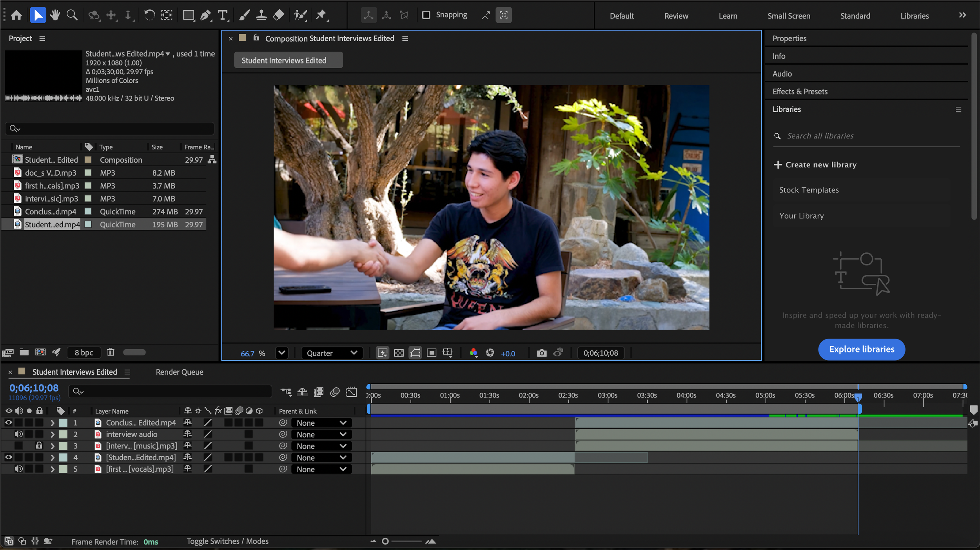Switch to the Render Queue tab
The height and width of the screenshot is (550, 980).
179,372
